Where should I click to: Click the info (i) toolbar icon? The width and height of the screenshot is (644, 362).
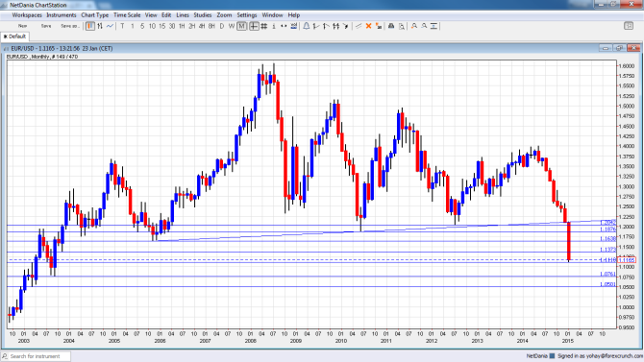274,26
